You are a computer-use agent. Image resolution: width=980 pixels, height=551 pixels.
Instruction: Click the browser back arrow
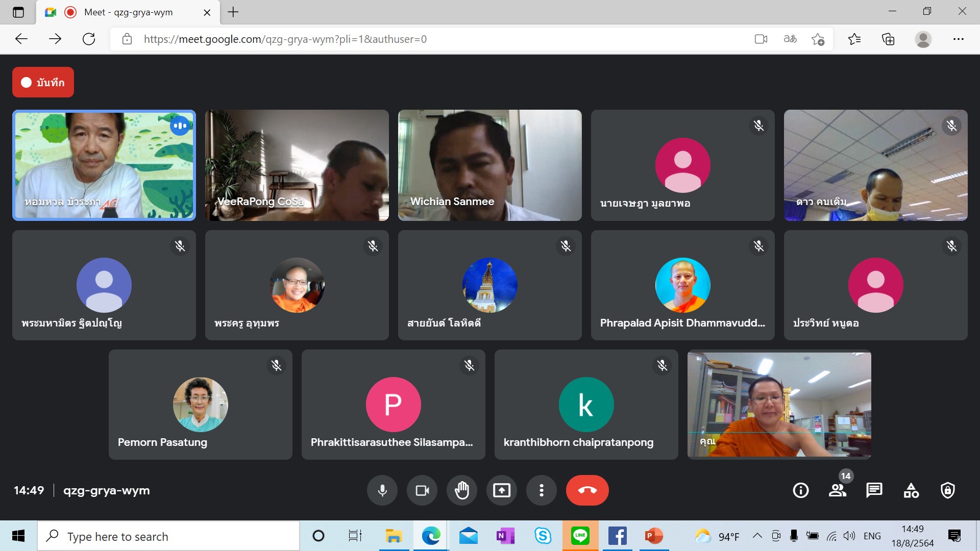[21, 39]
